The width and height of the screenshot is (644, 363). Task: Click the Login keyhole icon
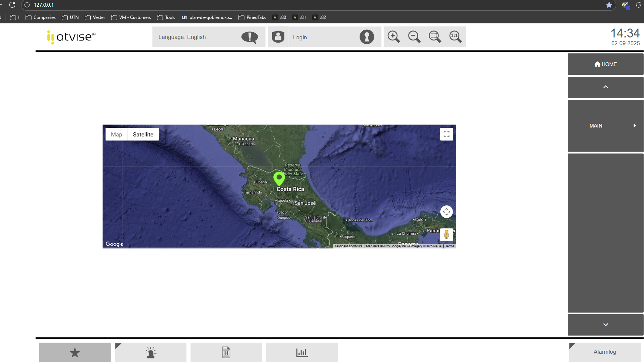point(367,37)
